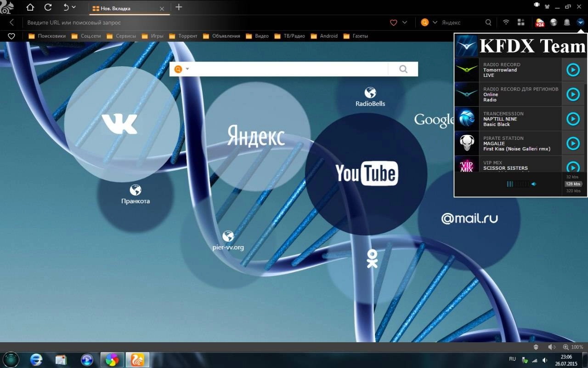Viewport: 588px width, 368px height.
Task: Click the center search magnifier button
Action: (x=403, y=69)
